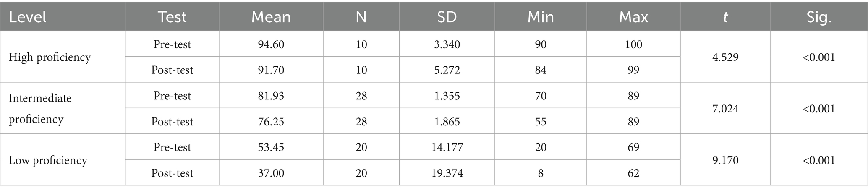This screenshot has height=193, width=868.
Task: Click the 19.374 SD cell
Action: pyautogui.click(x=447, y=173)
